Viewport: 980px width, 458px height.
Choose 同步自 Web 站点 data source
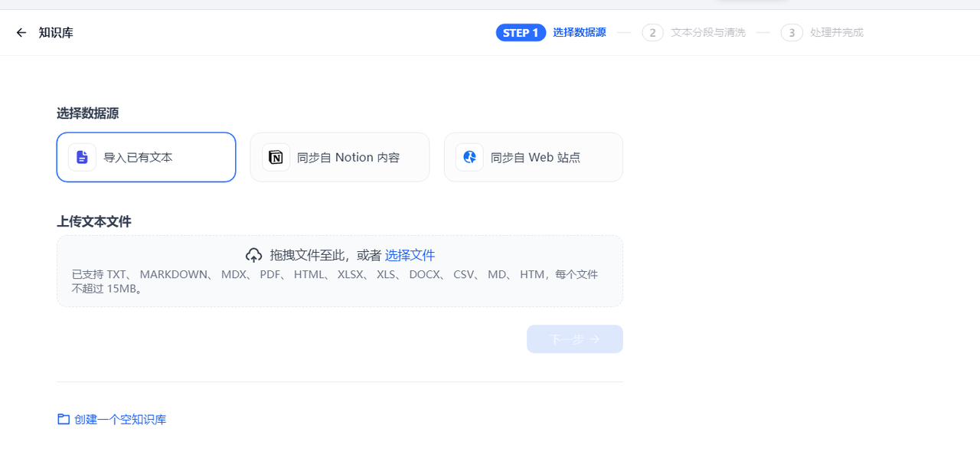[x=534, y=157]
